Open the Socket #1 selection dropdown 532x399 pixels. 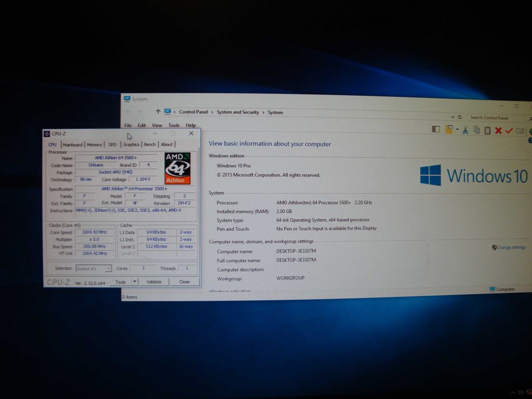(x=94, y=268)
